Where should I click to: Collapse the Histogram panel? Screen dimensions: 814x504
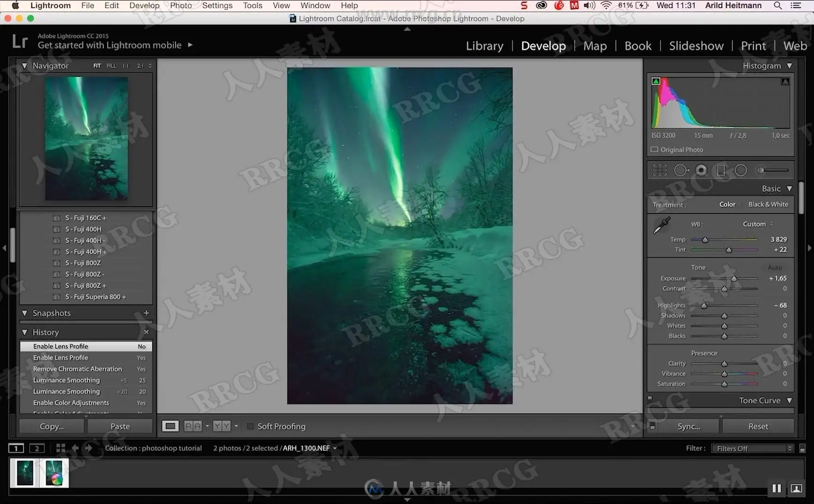[x=789, y=66]
